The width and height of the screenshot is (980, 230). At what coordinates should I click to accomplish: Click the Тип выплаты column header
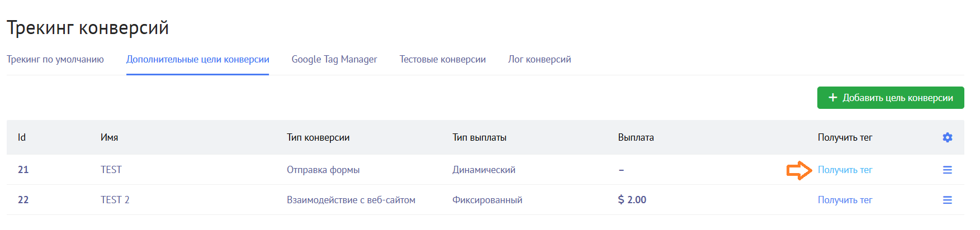coord(479,137)
